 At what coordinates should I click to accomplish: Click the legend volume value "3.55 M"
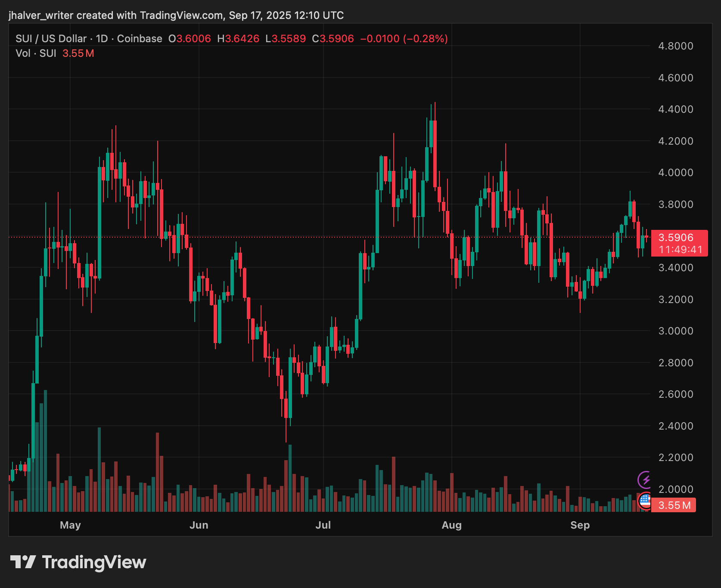78,53
